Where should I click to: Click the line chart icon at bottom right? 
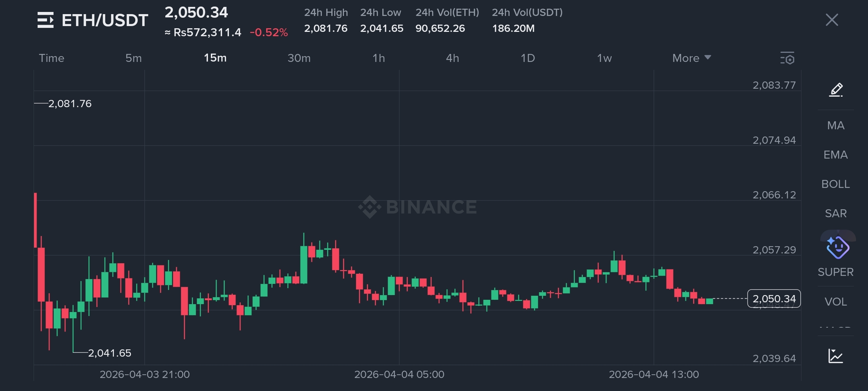[835, 356]
